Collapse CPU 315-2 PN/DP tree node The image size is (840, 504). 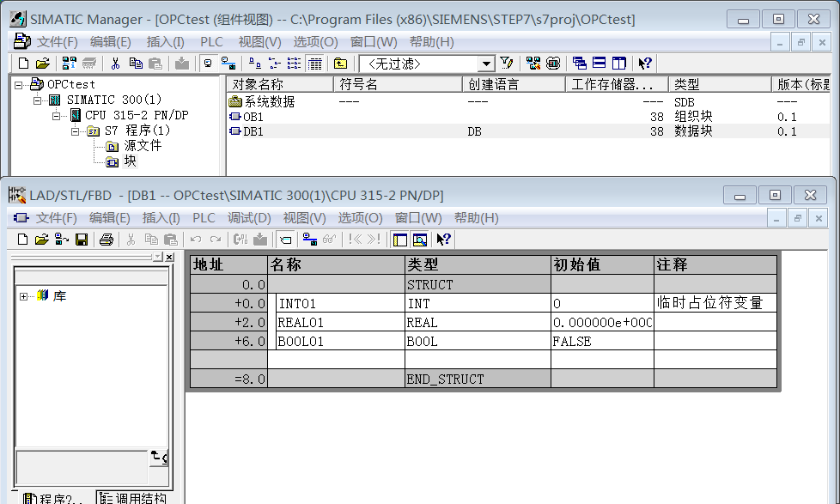[56, 115]
